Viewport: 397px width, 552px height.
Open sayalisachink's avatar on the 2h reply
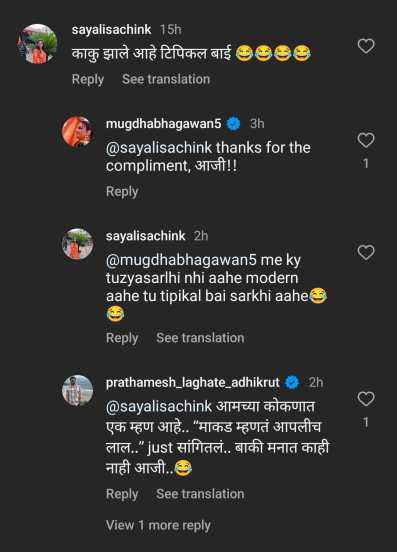(x=77, y=244)
